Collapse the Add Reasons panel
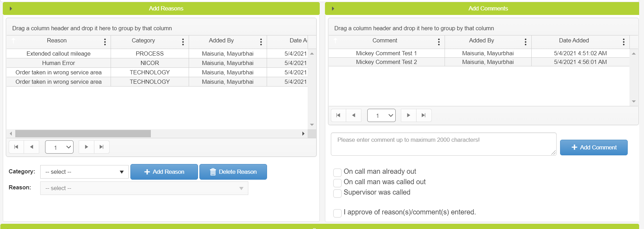Screen dimensions: 644x229 (x=11, y=9)
